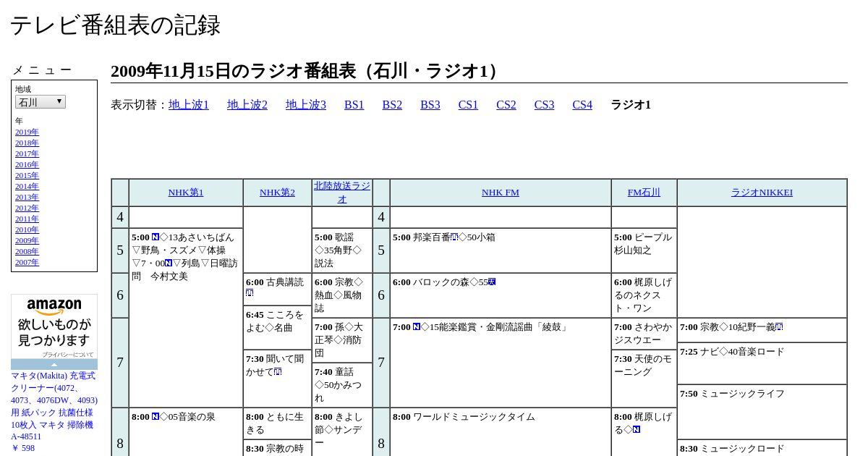Screen dimensions: 868x456
Task: Open the 2008年 year link
Action: point(27,251)
